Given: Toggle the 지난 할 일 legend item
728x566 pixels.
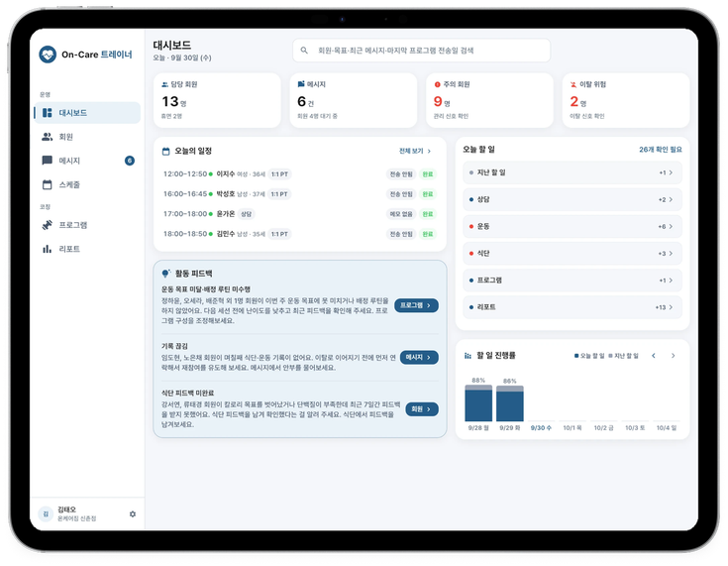Looking at the screenshot, I should click(x=624, y=356).
